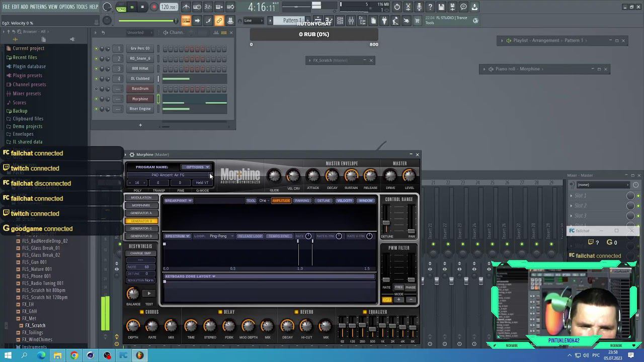The width and height of the screenshot is (644, 362).
Task: Click the metronome icon in the top toolbar
Action: 186,7
